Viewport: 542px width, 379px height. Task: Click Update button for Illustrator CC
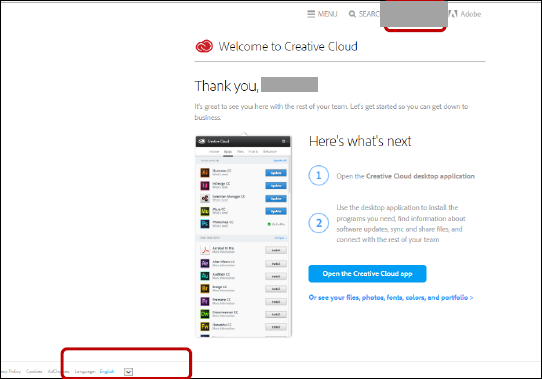point(276,173)
